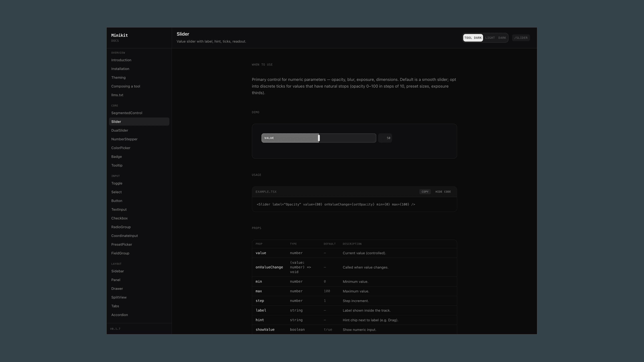This screenshot has height=362, width=644.
Task: Open the llms.txt link
Action: pos(139,95)
